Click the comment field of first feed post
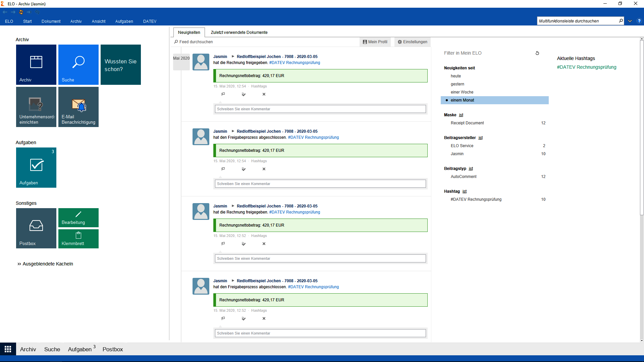Screen dimensions: 644x362 coord(320,109)
